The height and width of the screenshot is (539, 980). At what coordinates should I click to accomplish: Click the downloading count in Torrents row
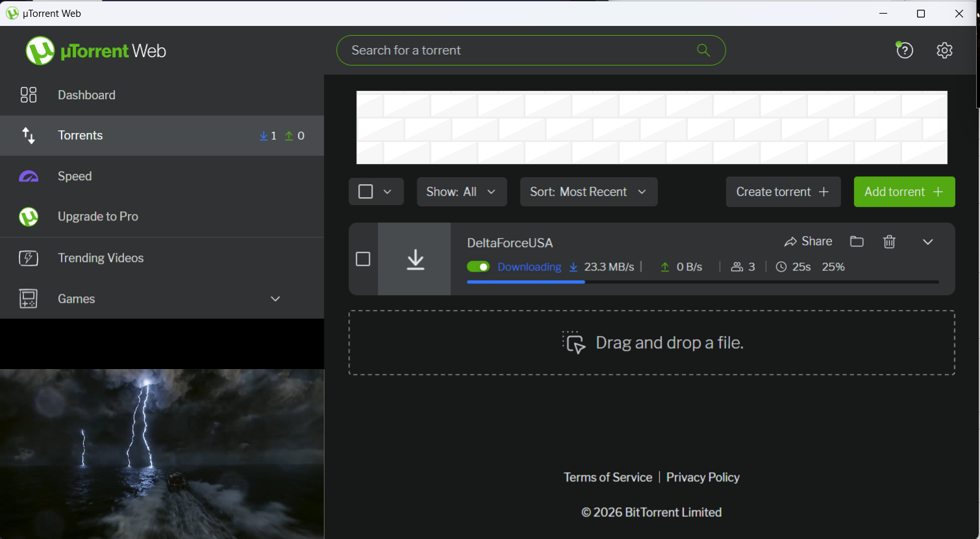click(x=268, y=136)
